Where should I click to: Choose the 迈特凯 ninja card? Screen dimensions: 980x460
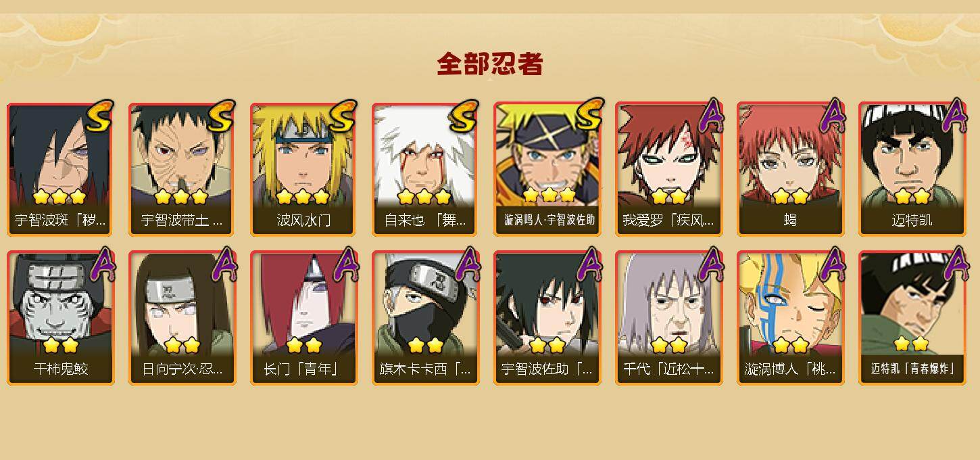coord(912,169)
